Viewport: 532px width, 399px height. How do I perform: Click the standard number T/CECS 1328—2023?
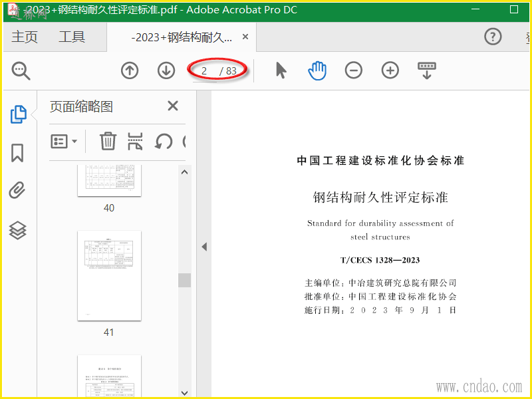380,260
